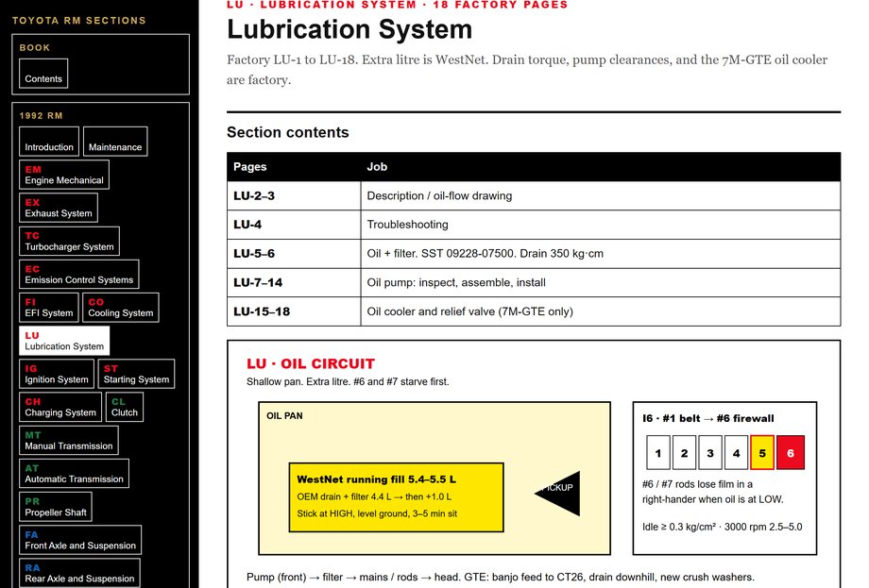
Task: Click 'TOYOTA RM SECTIONS' sidebar title
Action: click(x=79, y=21)
